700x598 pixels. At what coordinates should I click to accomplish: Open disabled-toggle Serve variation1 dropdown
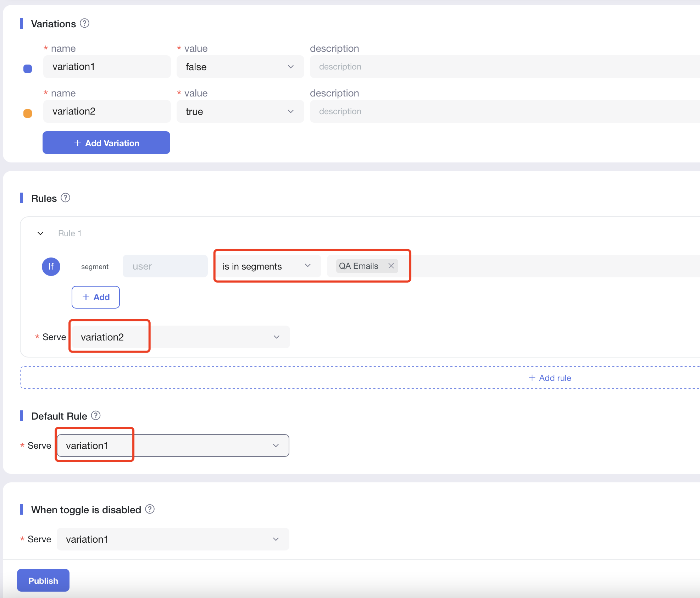click(x=173, y=539)
